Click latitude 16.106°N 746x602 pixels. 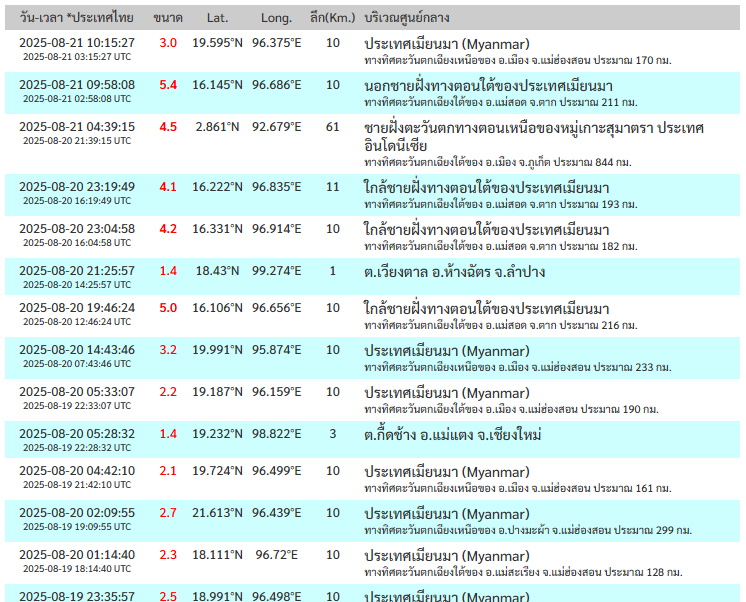217,307
